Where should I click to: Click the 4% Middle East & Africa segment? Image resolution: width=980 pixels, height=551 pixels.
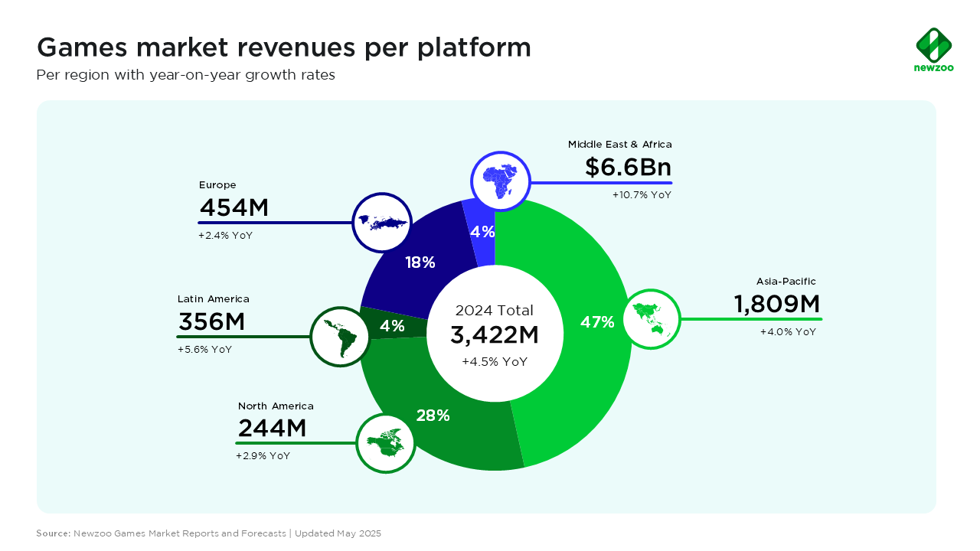point(483,232)
